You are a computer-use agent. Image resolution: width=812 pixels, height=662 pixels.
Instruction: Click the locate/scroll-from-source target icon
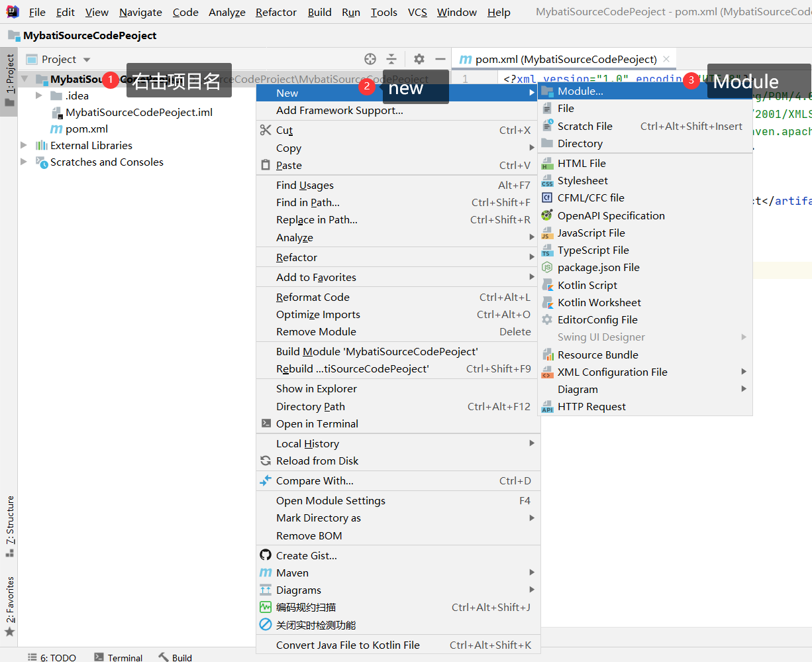tap(370, 59)
